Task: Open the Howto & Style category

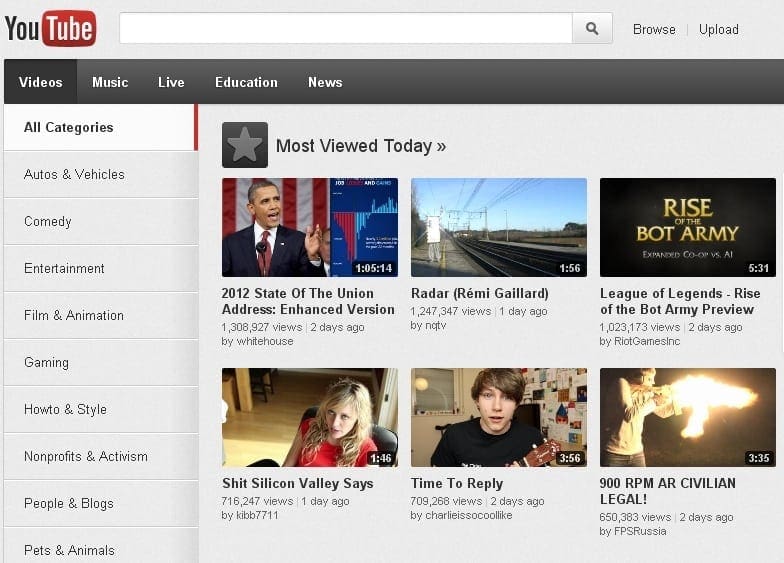Action: pos(65,409)
